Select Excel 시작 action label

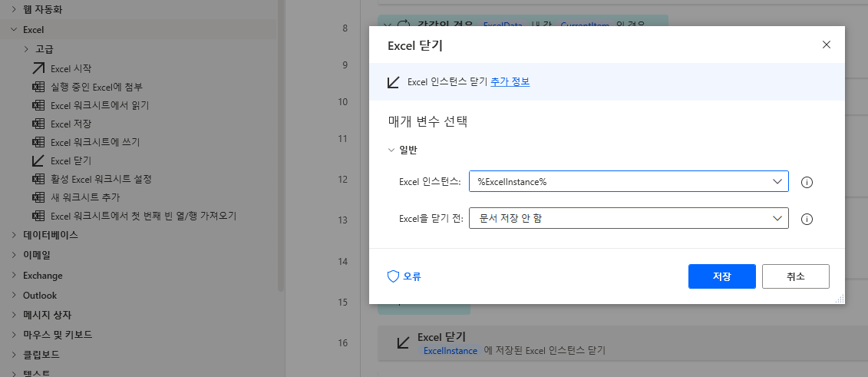click(x=71, y=68)
